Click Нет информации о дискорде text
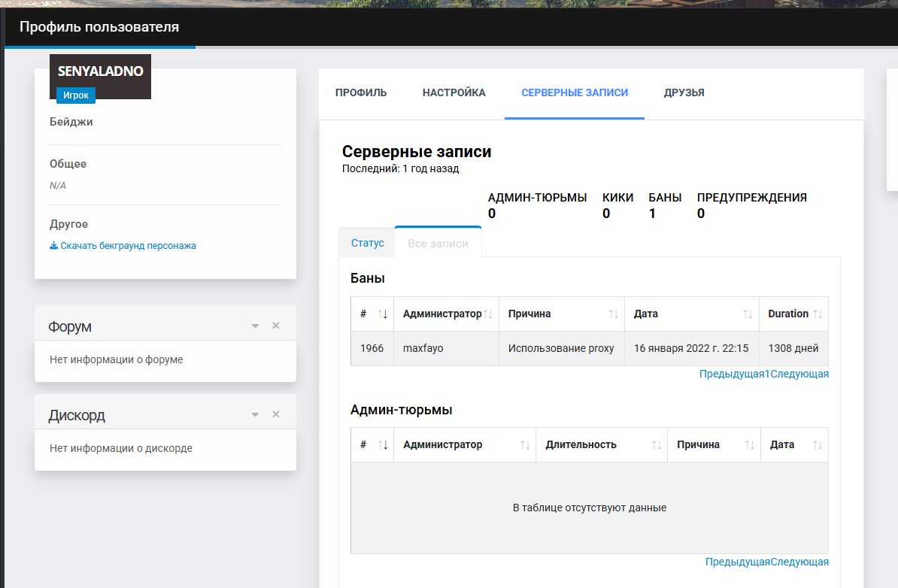 click(121, 448)
